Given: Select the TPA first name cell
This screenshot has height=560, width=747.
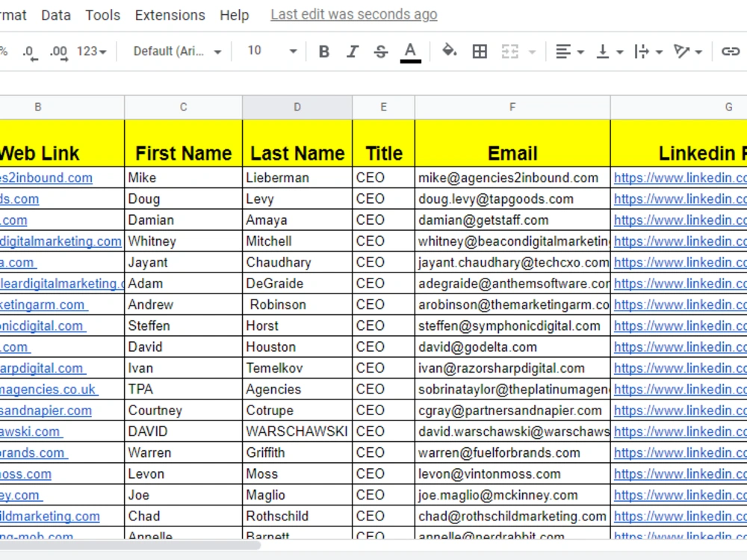Looking at the screenshot, I should point(184,390).
